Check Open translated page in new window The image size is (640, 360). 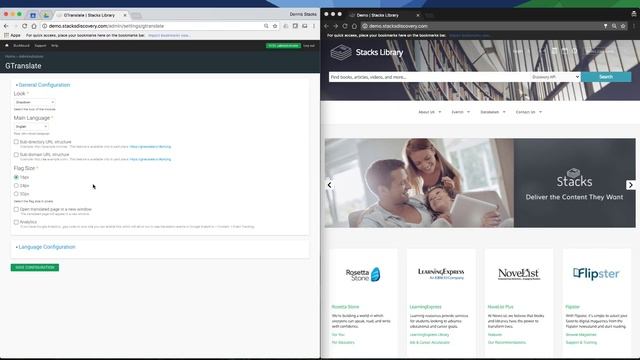pos(16,209)
